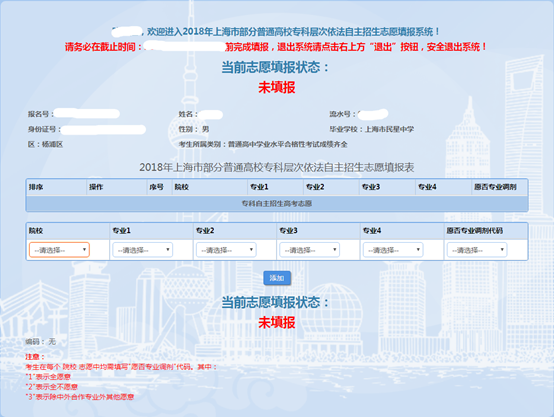Click the 排序 column header

pyautogui.click(x=36, y=187)
